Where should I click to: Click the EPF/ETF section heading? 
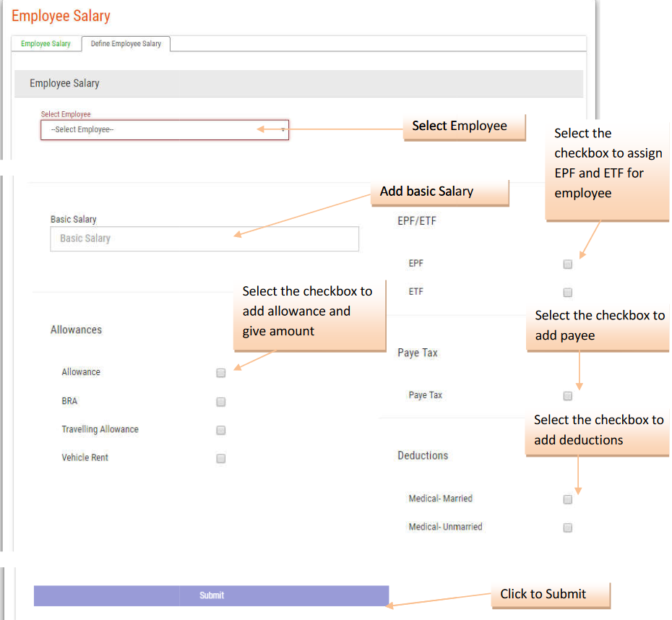[x=417, y=221]
